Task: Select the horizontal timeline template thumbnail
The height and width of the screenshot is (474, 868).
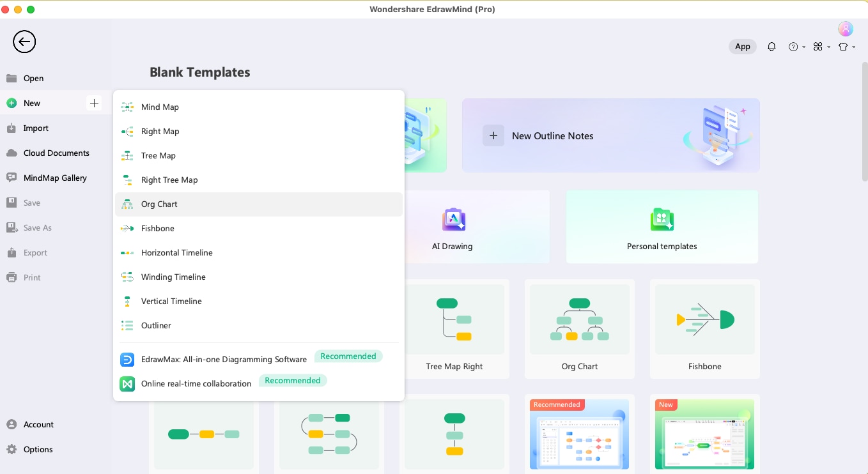Action: point(204,434)
